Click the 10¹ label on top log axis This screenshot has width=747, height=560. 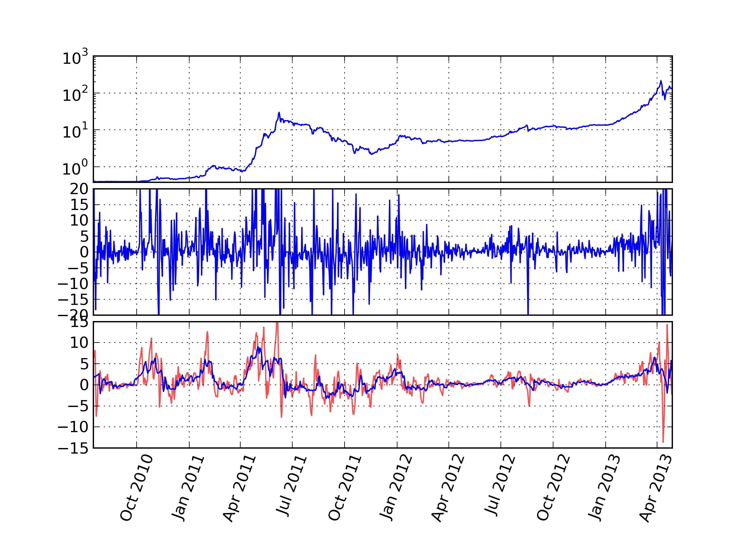[x=75, y=131]
